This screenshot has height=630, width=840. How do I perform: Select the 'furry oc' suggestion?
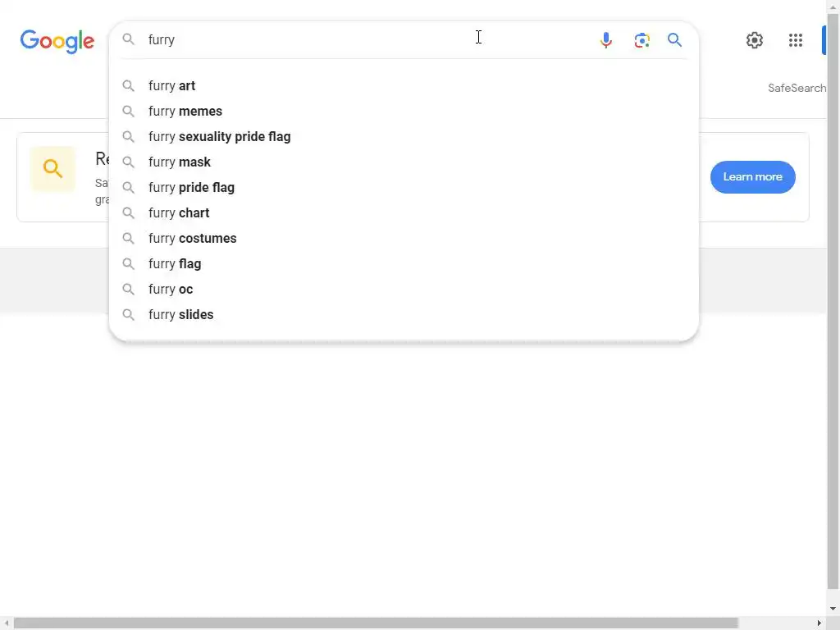171,289
